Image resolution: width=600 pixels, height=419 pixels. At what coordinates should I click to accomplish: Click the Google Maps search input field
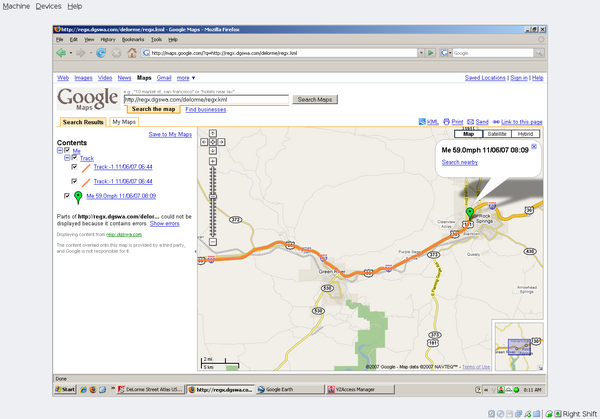click(206, 99)
